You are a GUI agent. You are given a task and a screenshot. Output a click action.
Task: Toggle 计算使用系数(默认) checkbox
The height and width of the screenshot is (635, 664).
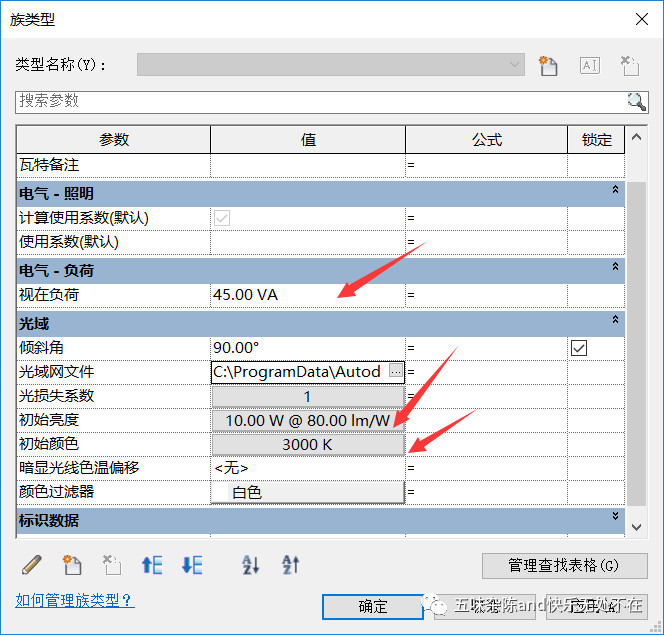tap(222, 218)
